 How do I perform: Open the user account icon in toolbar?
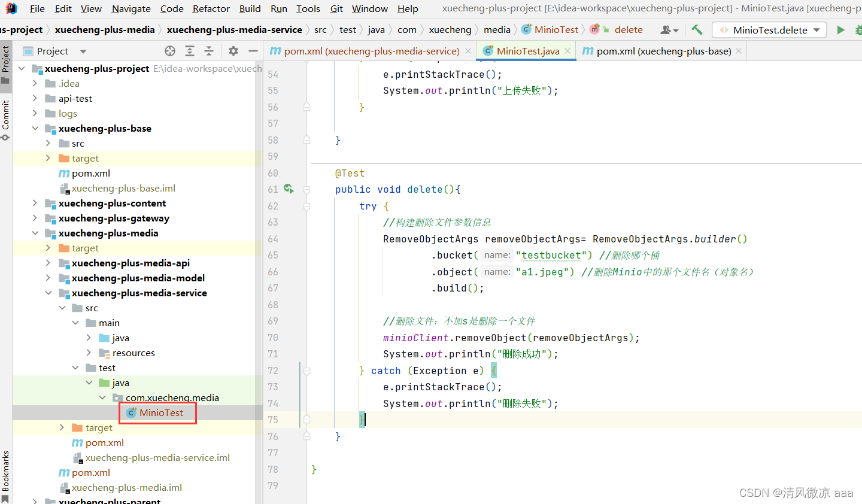(x=669, y=29)
